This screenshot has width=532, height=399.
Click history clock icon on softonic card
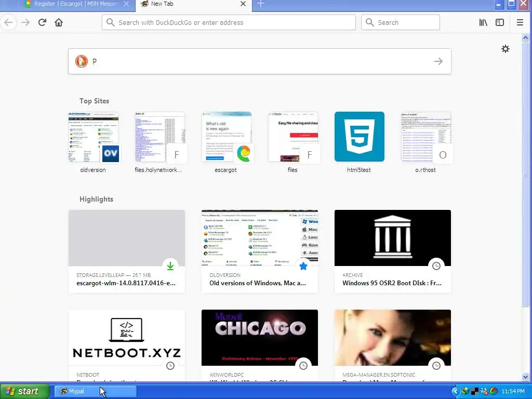point(436,365)
